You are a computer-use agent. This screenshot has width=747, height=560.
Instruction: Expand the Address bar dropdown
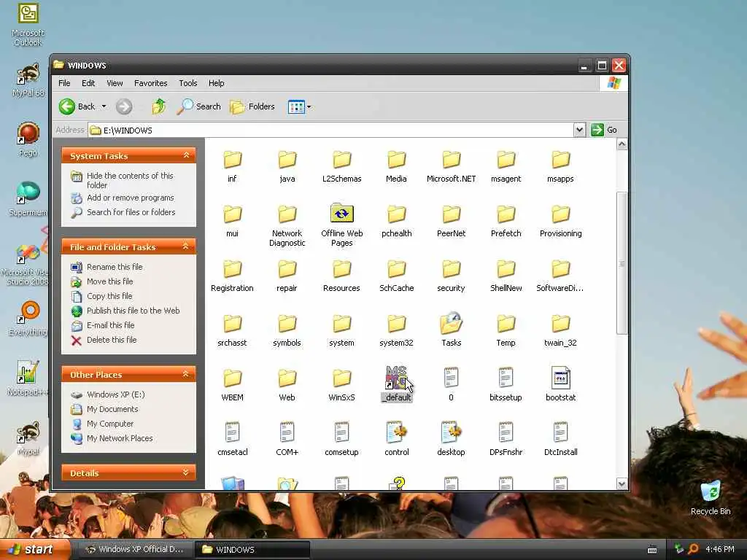(578, 130)
